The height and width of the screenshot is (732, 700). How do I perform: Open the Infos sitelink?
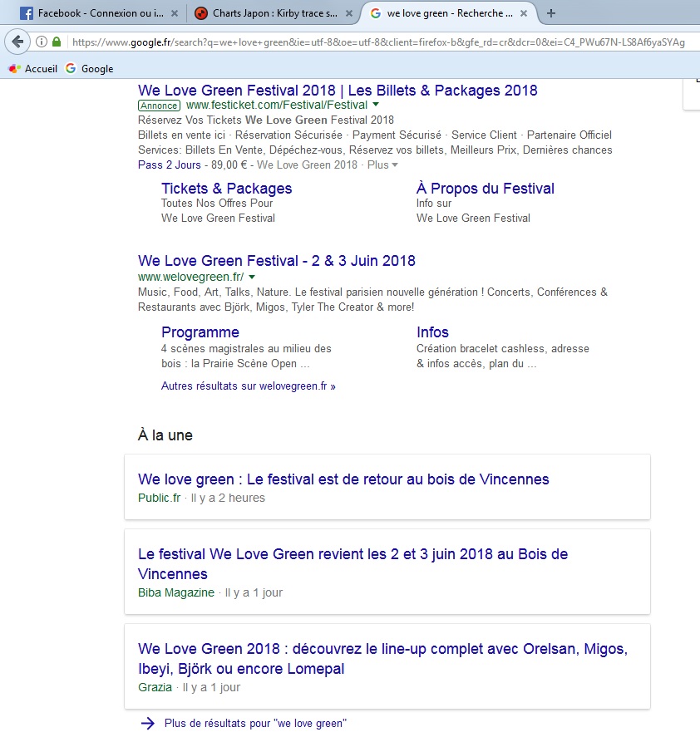tap(432, 332)
